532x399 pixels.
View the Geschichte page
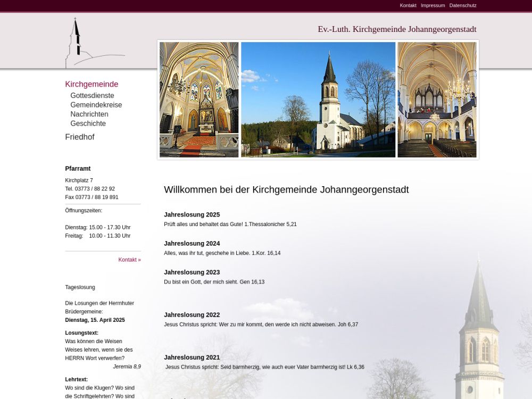click(88, 123)
